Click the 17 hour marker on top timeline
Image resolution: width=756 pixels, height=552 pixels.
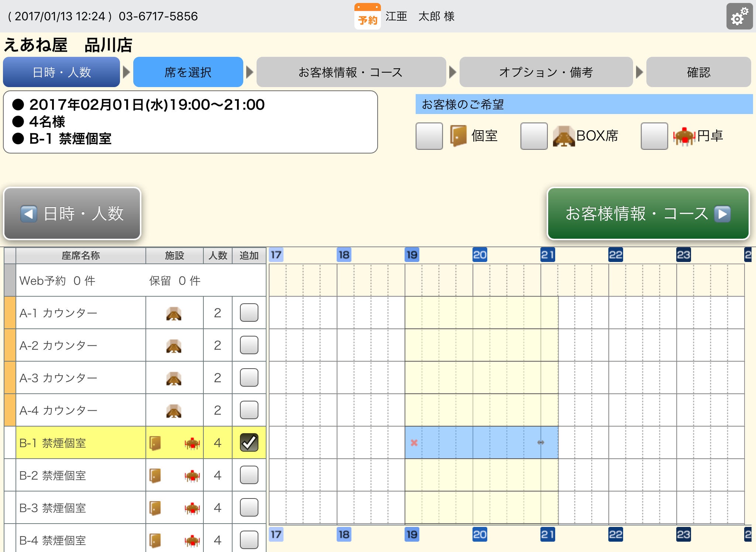click(276, 255)
